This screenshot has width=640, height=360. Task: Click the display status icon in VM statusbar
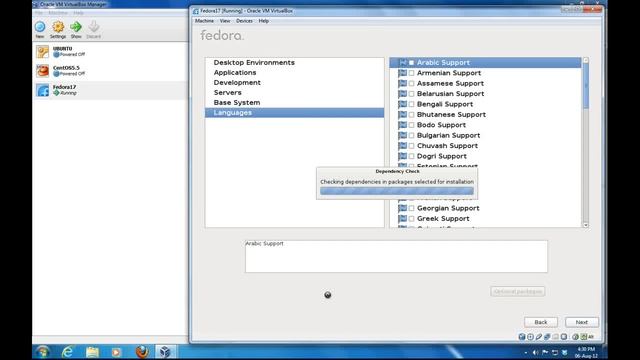[564, 337]
